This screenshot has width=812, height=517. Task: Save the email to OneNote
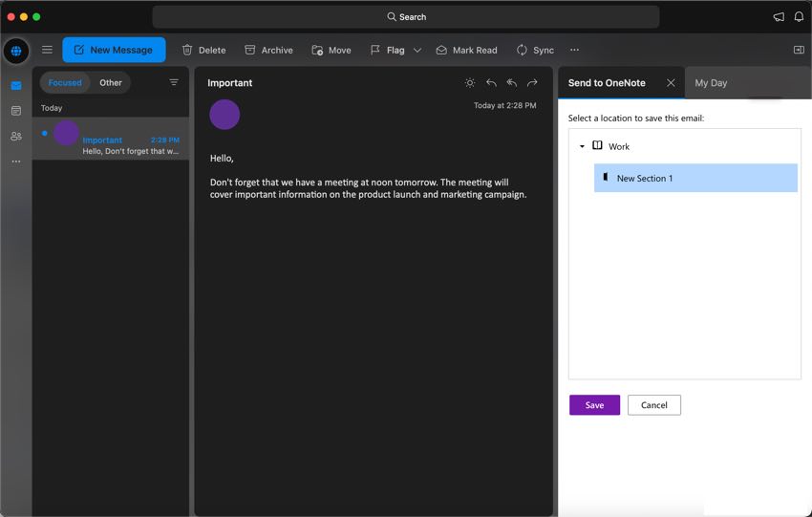(594, 405)
